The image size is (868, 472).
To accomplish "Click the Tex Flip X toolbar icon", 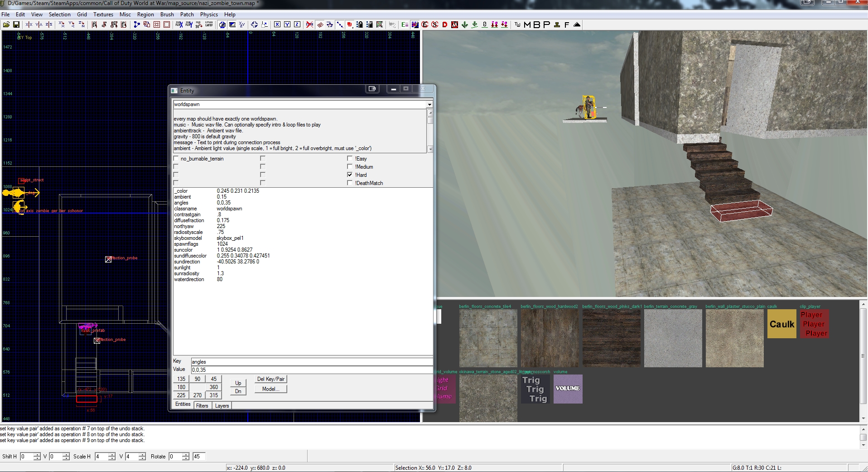I will [179, 24].
